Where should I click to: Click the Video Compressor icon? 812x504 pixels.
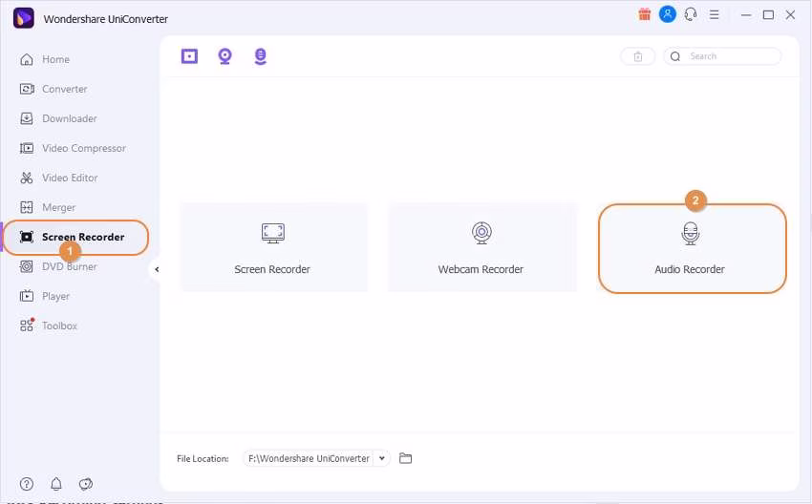27,148
